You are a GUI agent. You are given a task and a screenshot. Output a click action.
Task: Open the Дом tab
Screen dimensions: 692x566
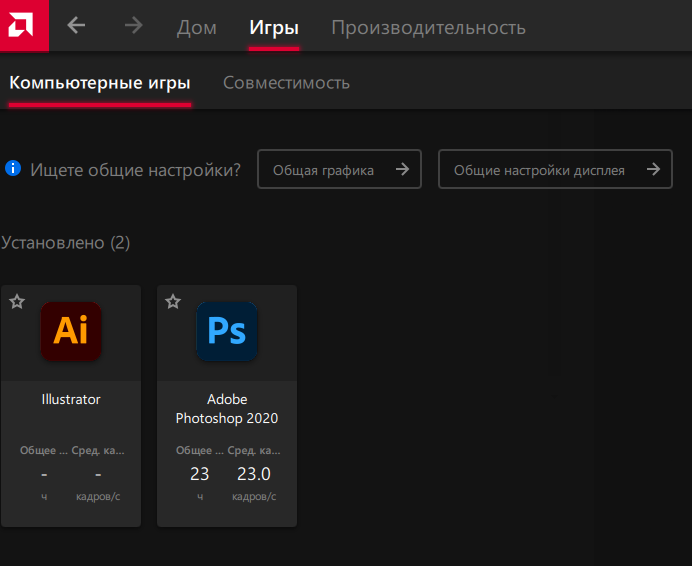196,27
